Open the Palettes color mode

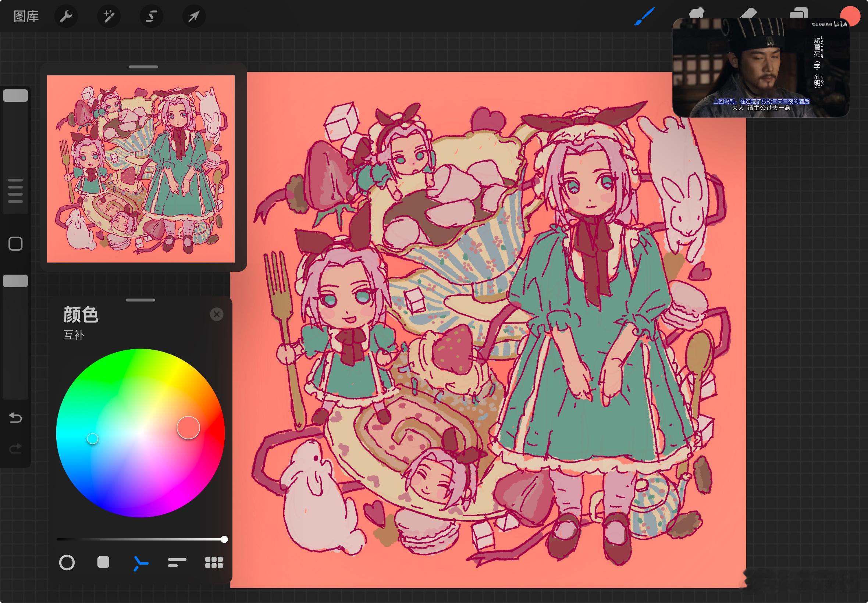click(x=214, y=563)
